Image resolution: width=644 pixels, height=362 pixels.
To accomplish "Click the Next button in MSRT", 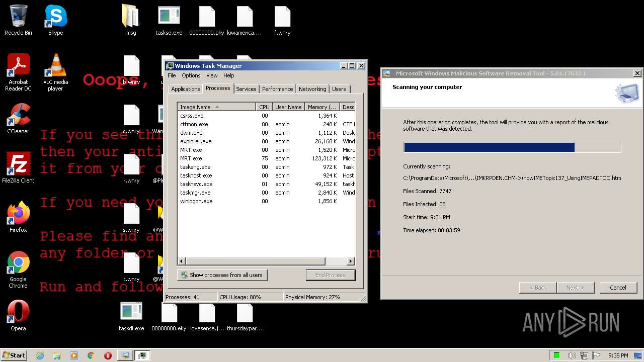I will 576,288.
